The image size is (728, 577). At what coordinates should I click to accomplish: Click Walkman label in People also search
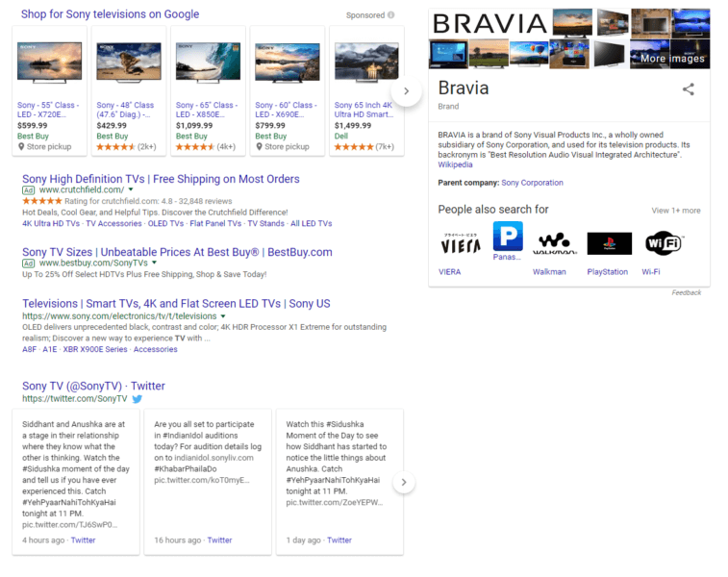[549, 272]
